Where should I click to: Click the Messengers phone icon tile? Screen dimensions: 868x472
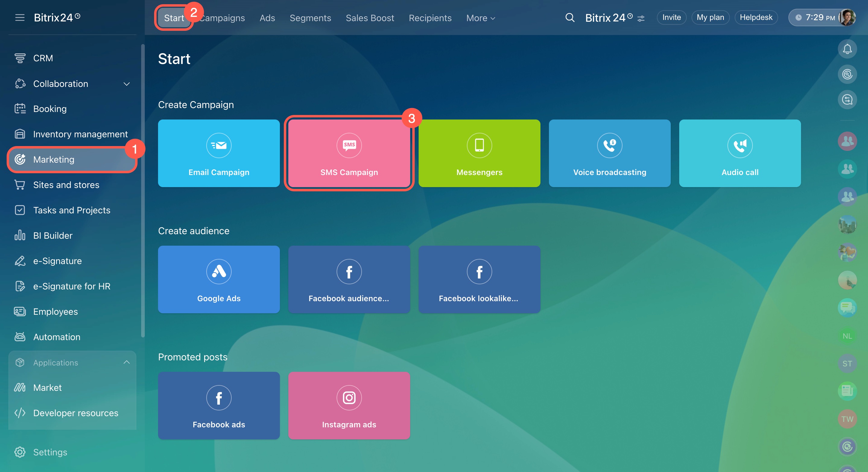tap(479, 145)
